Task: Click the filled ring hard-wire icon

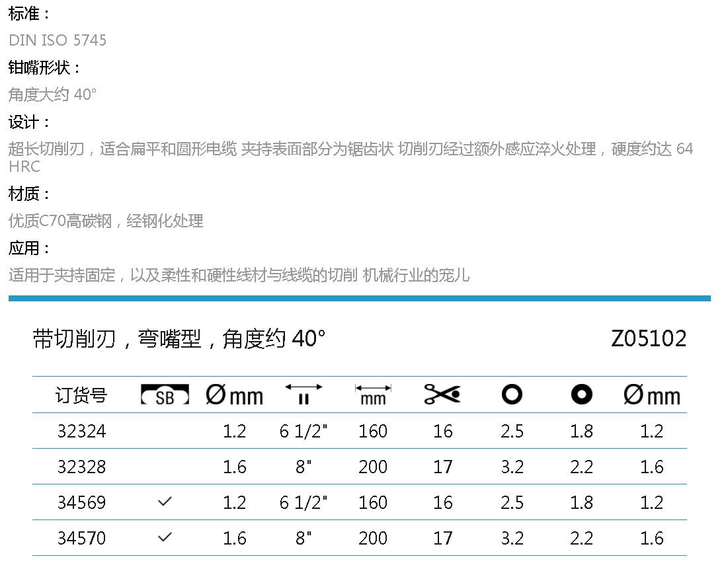Action: tap(581, 395)
